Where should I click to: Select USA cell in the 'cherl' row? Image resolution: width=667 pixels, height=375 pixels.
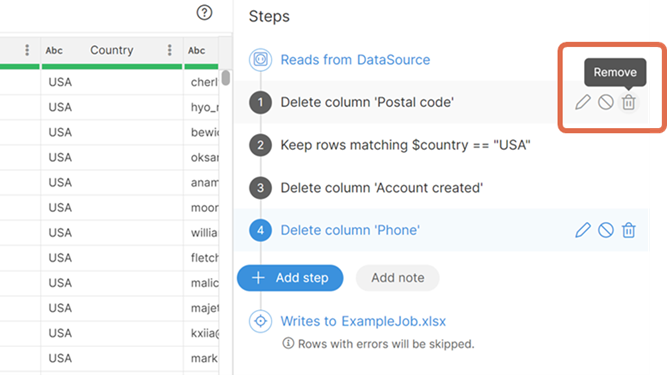[x=112, y=82]
